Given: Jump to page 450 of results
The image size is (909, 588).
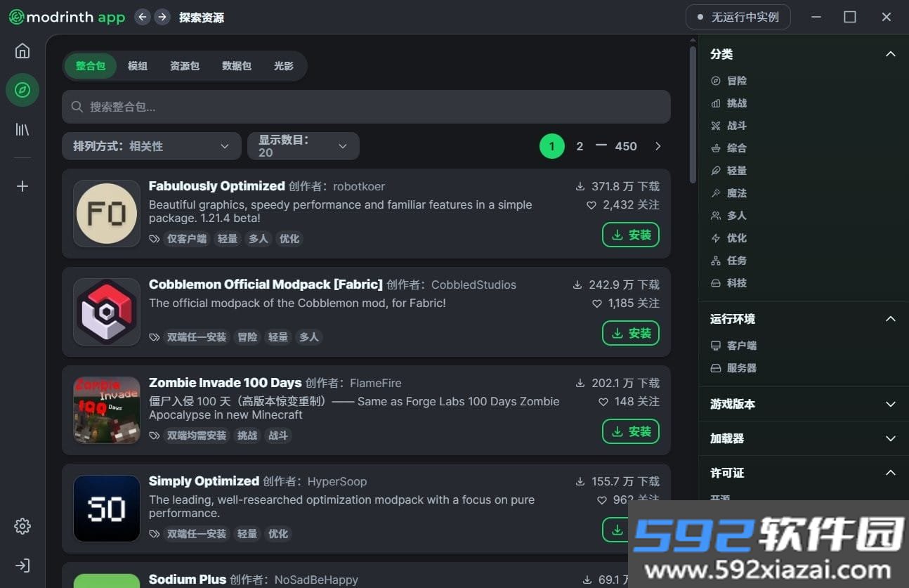Looking at the screenshot, I should pos(626,146).
